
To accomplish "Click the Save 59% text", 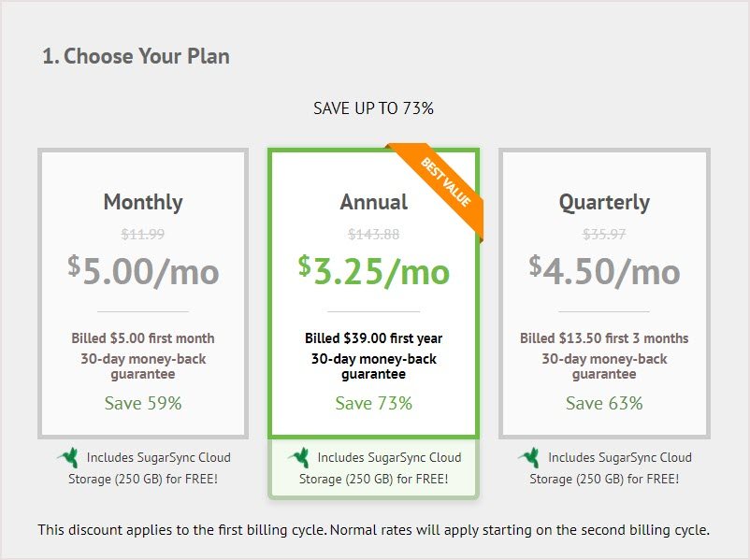I will tap(143, 403).
